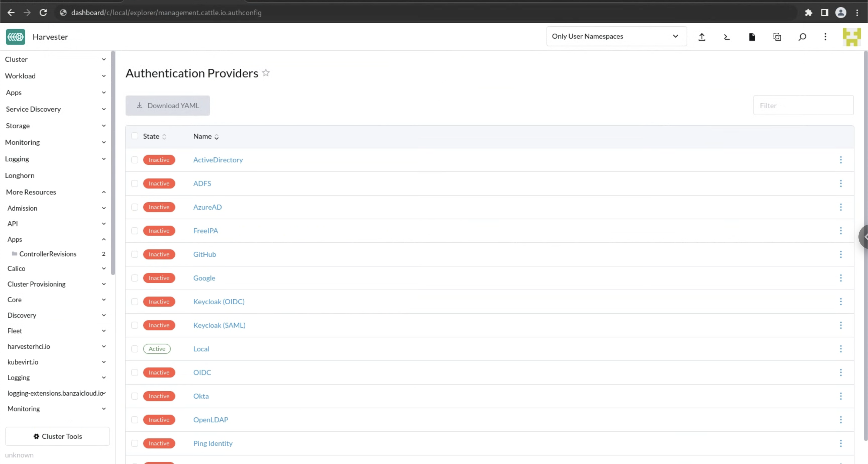Click the Download YAML button
The image size is (868, 464).
(x=168, y=105)
